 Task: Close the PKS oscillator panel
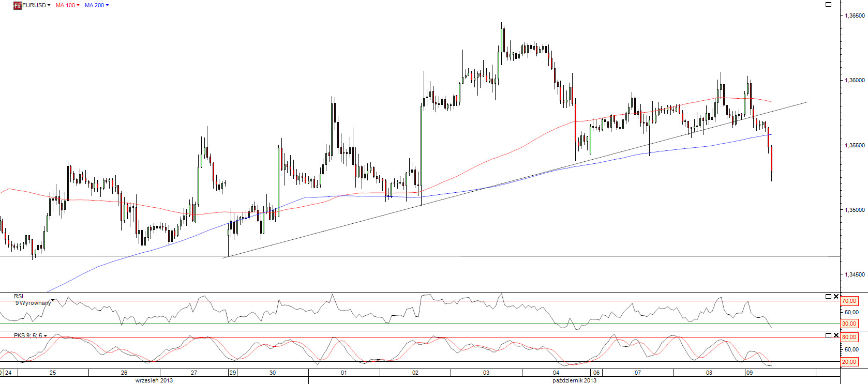[836, 335]
